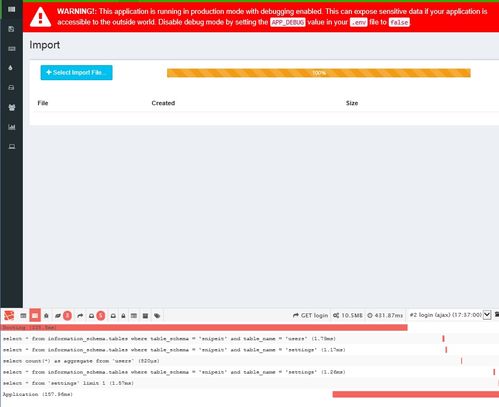Viewport: 499px width, 407px height.
Task: Open the debugbar Auth lock tab
Action: (123, 315)
